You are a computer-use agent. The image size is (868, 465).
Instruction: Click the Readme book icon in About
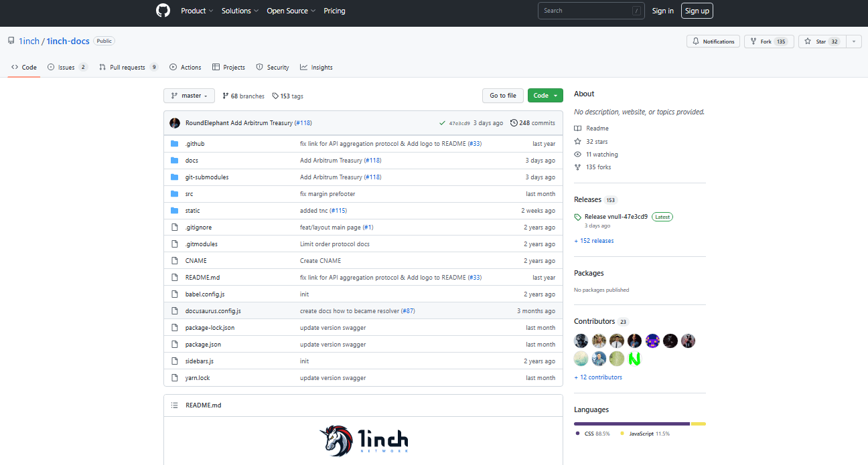[x=578, y=128]
